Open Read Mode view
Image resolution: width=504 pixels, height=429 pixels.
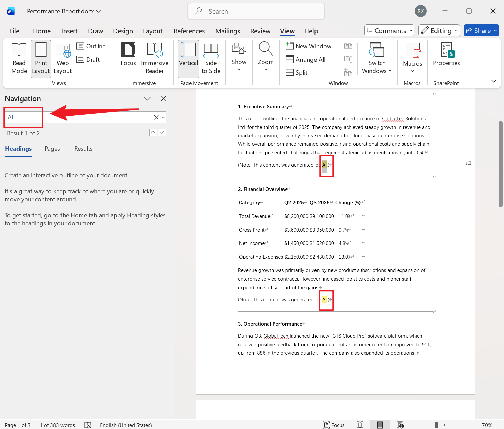[x=19, y=59]
